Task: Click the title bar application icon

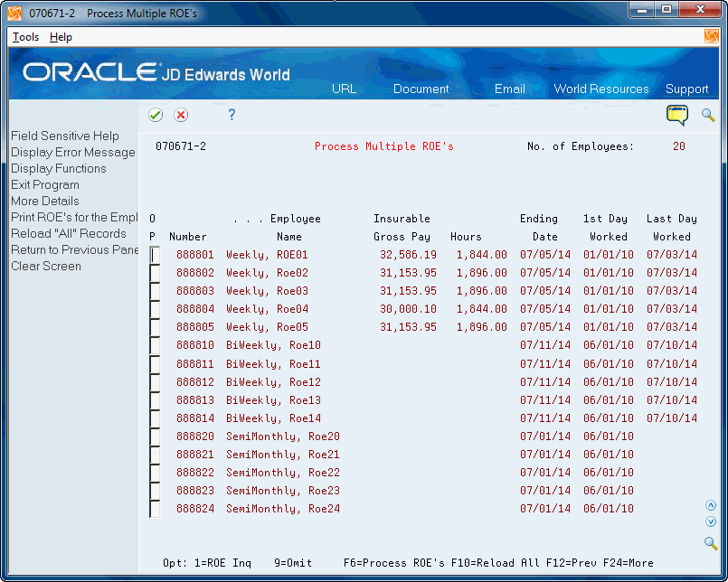Action: 14,14
